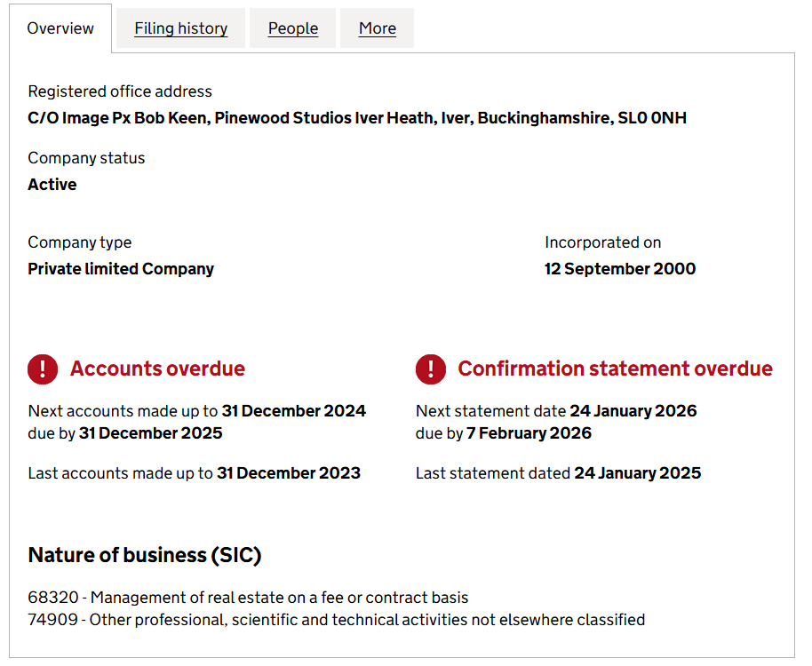The image size is (812, 666).
Task: Switch to the People tab
Action: 292,28
